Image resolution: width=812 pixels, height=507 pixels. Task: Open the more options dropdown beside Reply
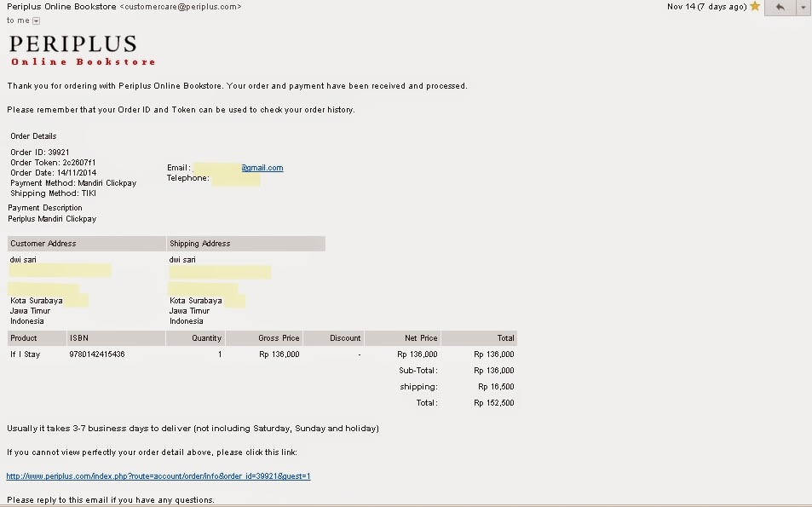[x=803, y=7]
